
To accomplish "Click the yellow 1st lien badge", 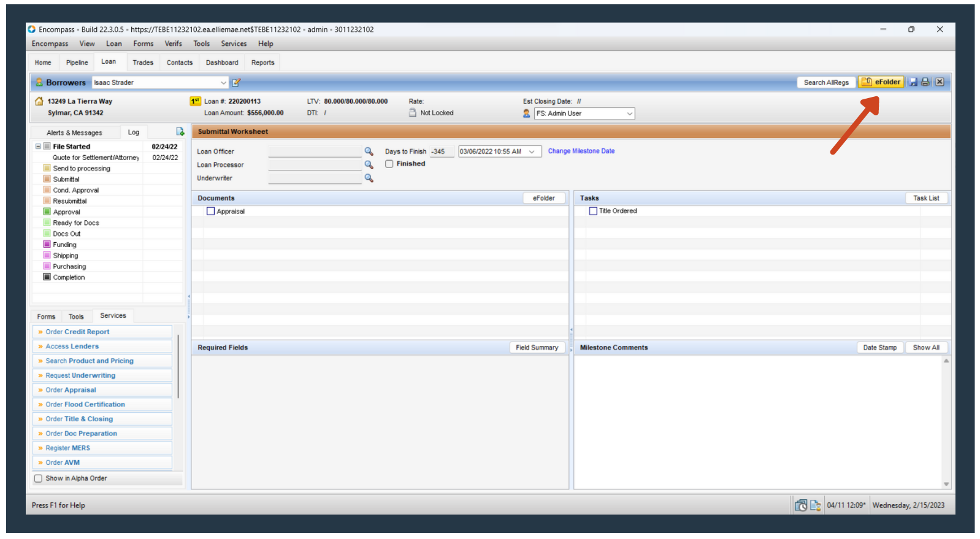I will (195, 101).
